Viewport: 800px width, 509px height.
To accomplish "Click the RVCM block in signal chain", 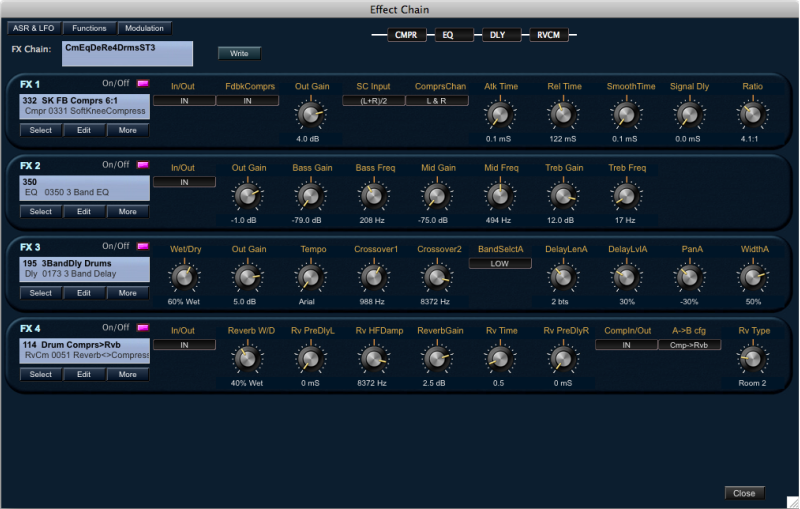I will (548, 35).
